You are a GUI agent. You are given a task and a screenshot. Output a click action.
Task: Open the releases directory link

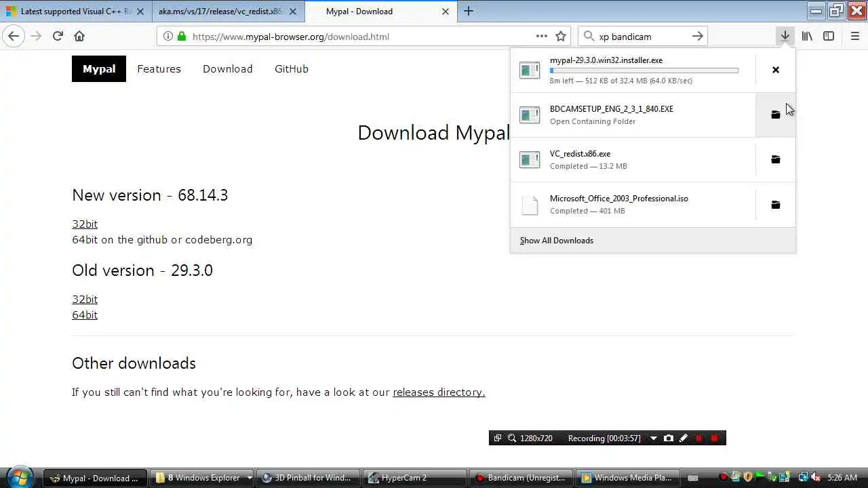(x=439, y=392)
